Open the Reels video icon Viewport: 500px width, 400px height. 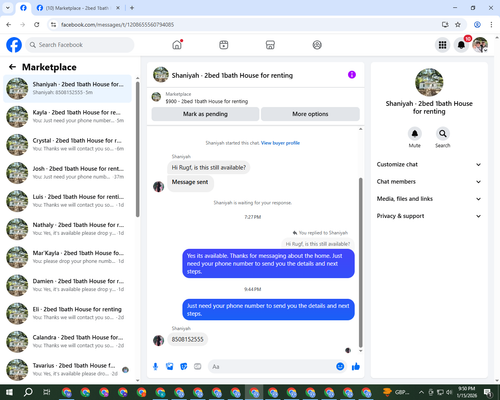pyautogui.click(x=224, y=45)
